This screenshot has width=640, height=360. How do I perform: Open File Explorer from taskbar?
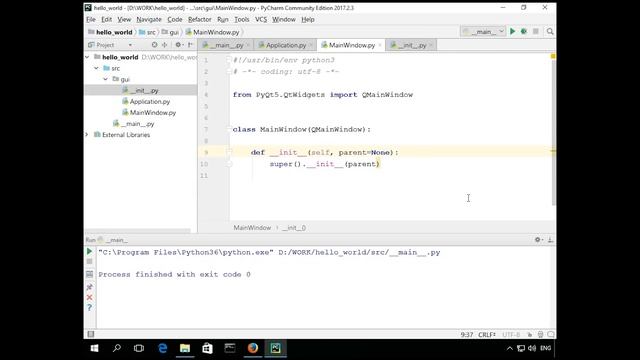tap(185, 348)
